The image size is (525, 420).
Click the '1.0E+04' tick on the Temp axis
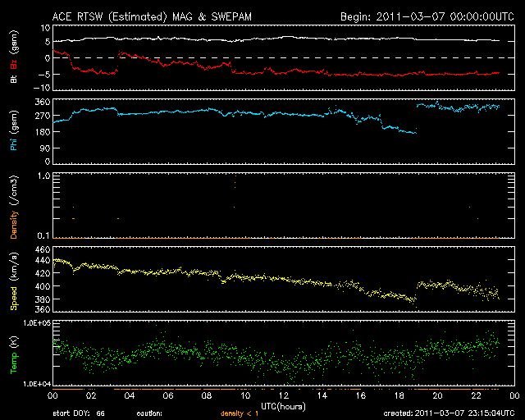37,383
